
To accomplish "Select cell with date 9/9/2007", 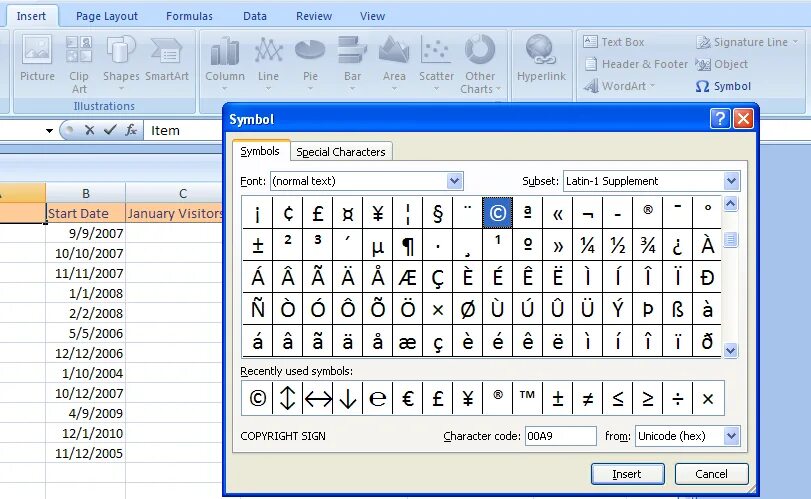I will [x=86, y=233].
